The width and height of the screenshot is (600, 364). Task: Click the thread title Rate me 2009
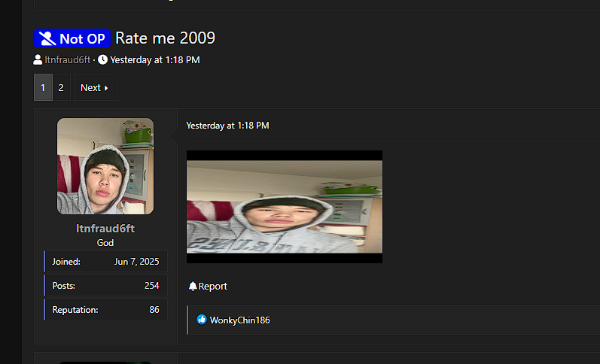click(x=166, y=38)
